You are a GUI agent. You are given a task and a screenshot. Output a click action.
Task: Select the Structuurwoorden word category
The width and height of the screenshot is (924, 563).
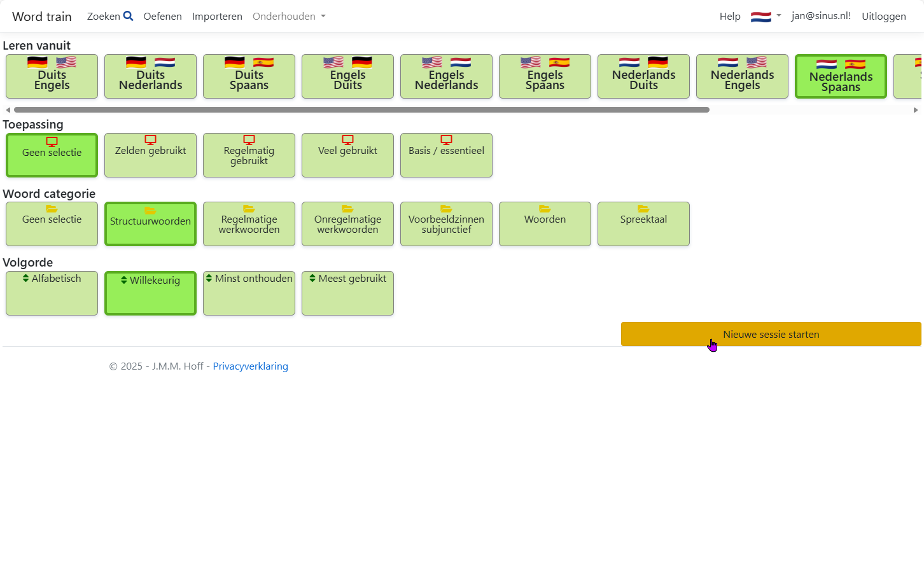[x=150, y=224]
